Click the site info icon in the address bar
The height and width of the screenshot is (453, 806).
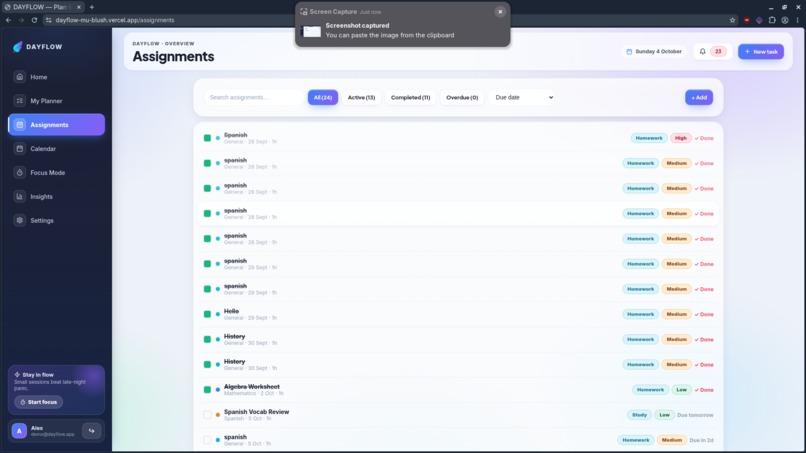tap(48, 20)
